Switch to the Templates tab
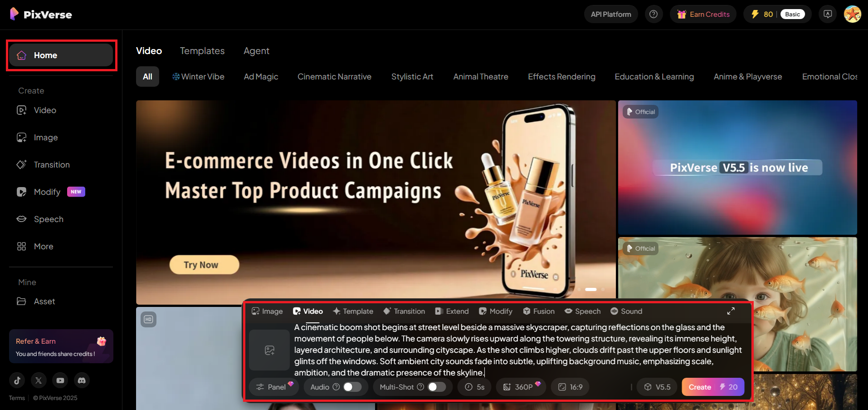The height and width of the screenshot is (410, 868). 202,51
